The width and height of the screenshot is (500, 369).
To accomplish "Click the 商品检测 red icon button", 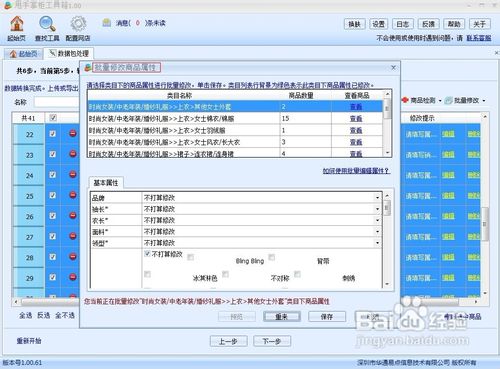I will 405,100.
